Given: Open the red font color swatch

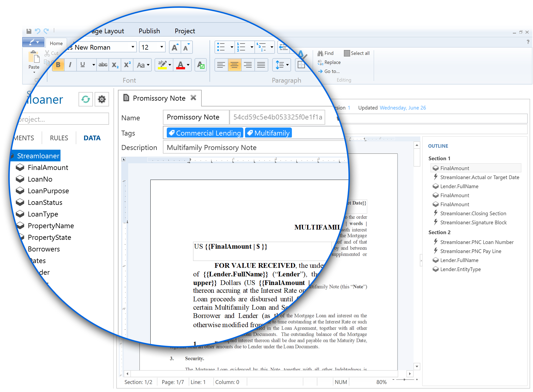Looking at the screenshot, I should click(180, 65).
